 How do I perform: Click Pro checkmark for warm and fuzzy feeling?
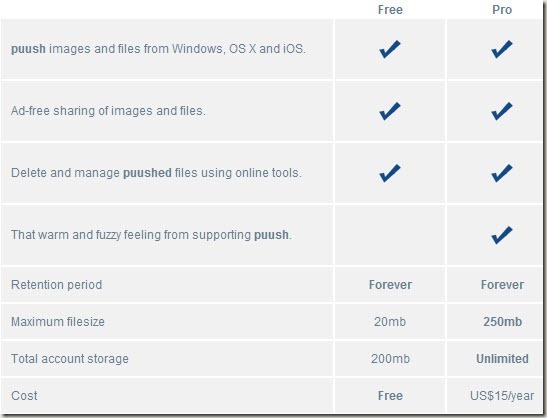[502, 235]
